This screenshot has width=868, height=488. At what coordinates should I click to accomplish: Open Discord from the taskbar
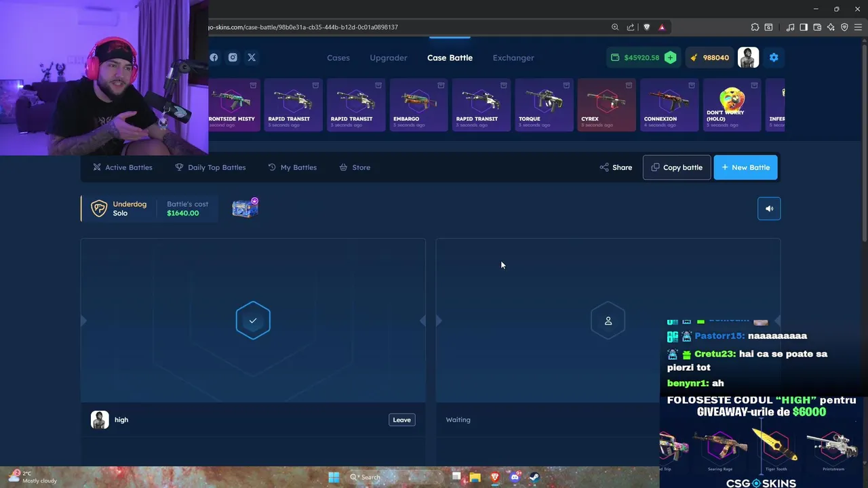(515, 477)
